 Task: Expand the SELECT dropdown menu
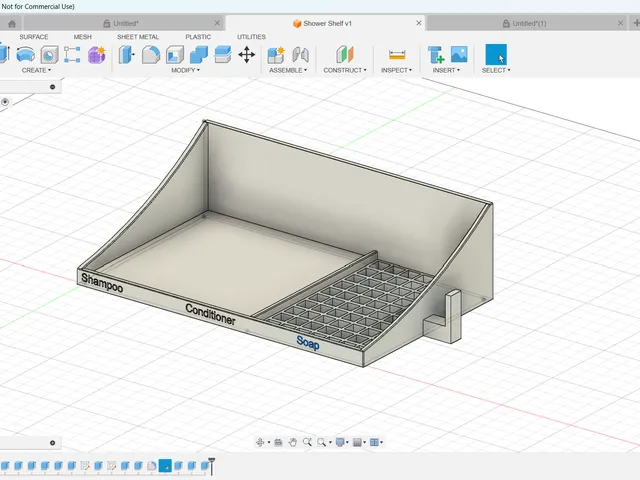pyautogui.click(x=496, y=70)
